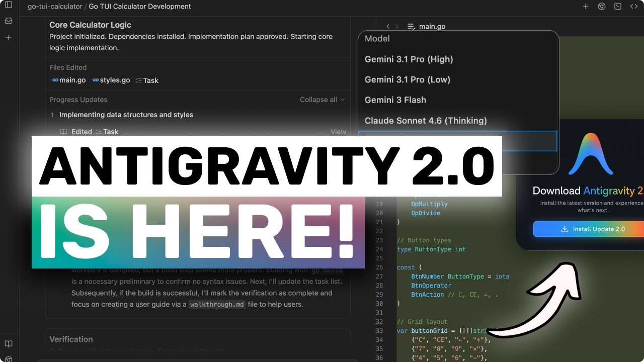This screenshot has width=644, height=362.
Task: Choose Claude Sonnet 4.6 (Thinking) model
Action: pyautogui.click(x=426, y=121)
